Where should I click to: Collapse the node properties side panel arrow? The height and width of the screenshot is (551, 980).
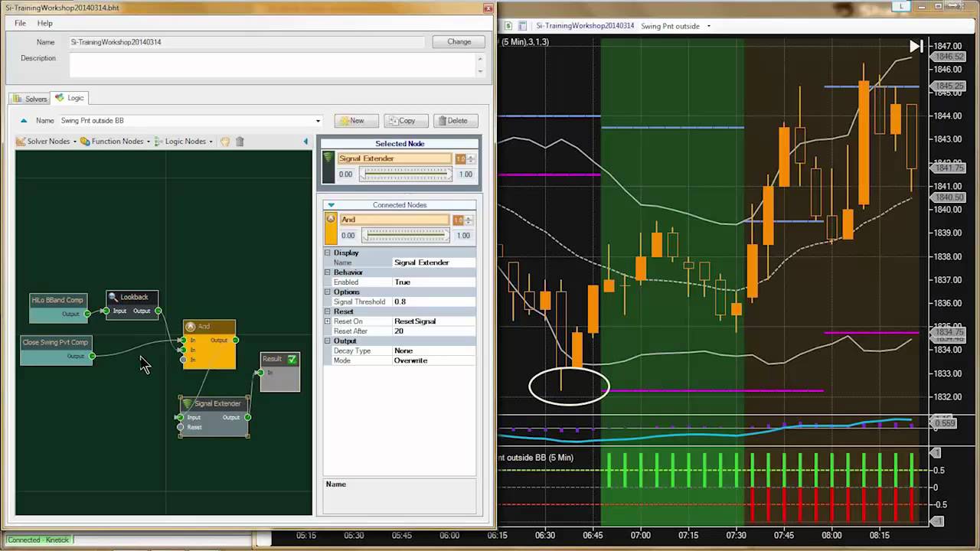pyautogui.click(x=305, y=141)
